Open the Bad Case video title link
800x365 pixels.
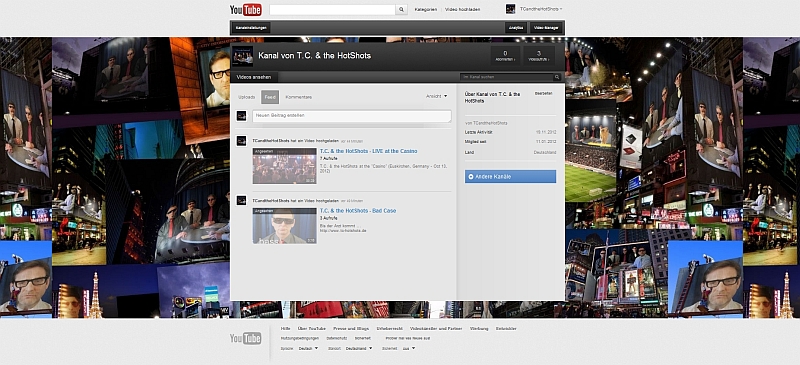click(x=358, y=210)
